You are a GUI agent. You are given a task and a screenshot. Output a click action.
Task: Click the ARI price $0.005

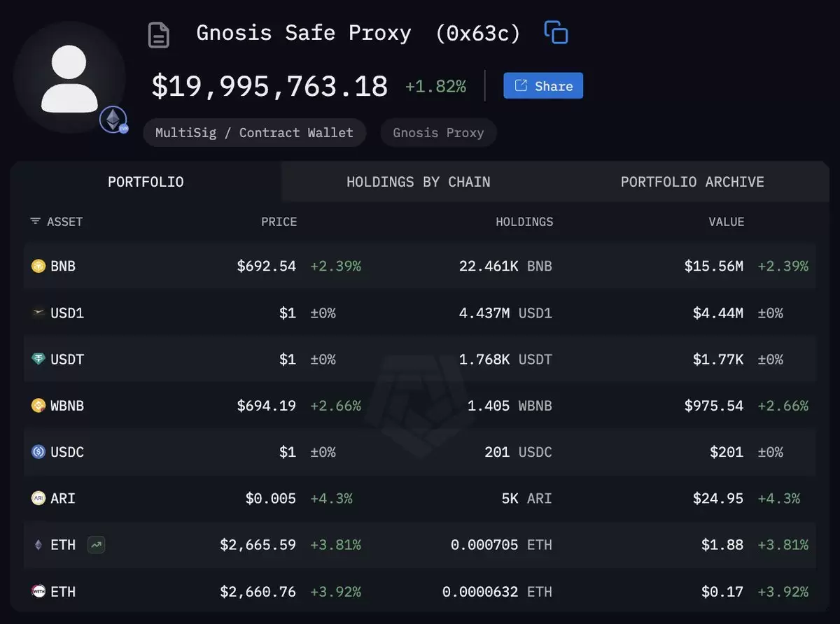click(x=271, y=499)
